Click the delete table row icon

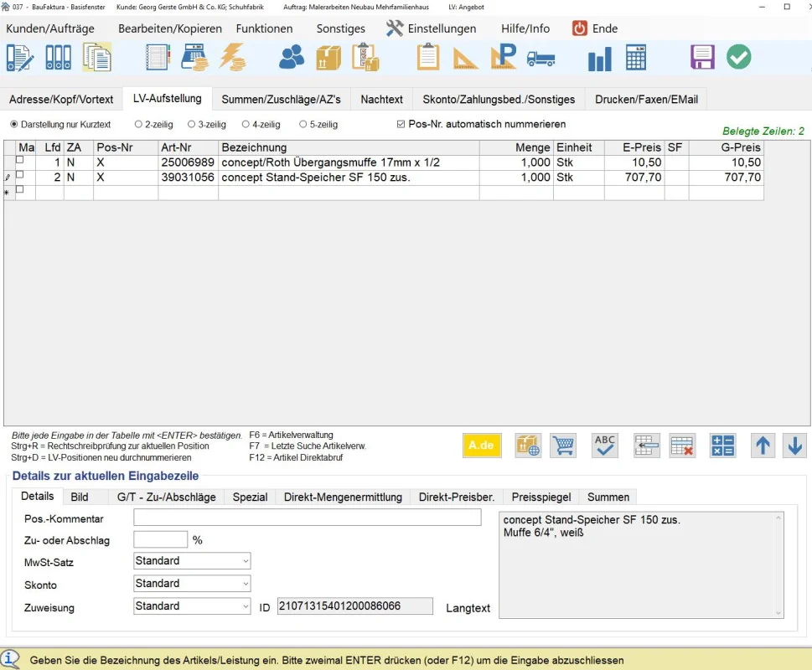(683, 446)
